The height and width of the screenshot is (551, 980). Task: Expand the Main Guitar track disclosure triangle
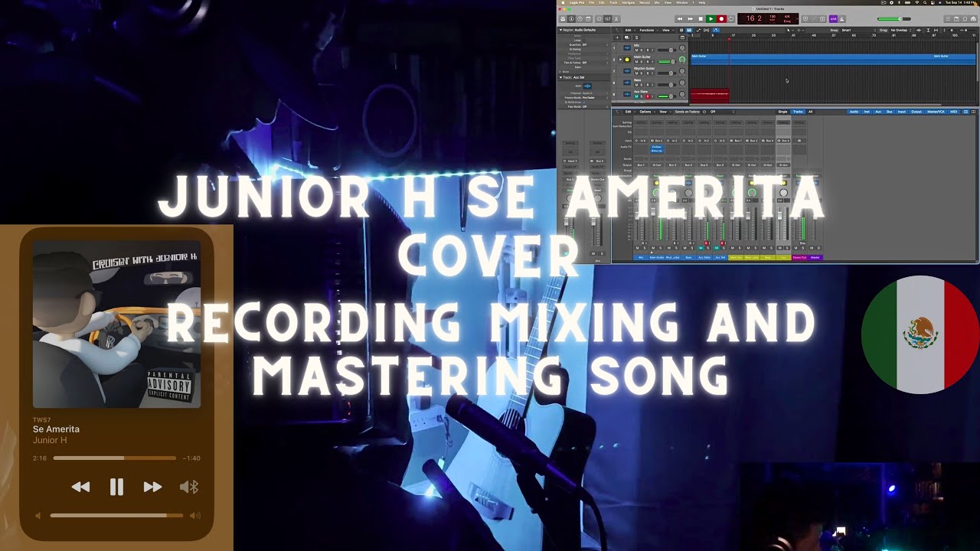[620, 59]
